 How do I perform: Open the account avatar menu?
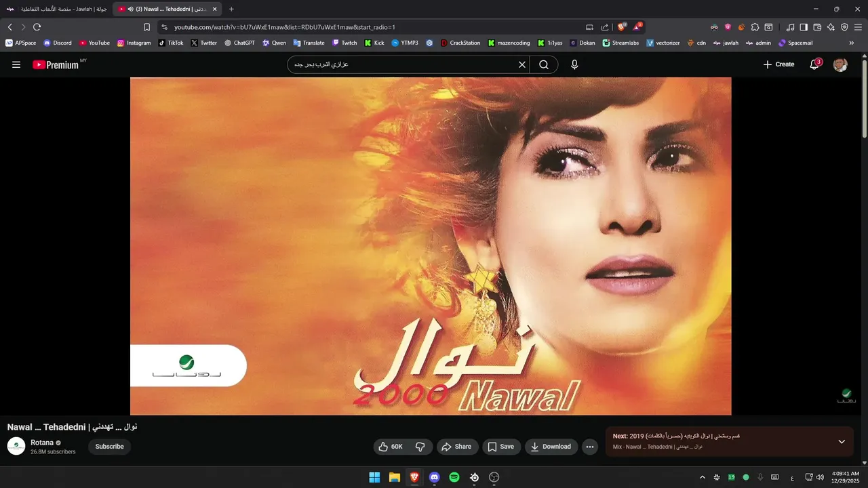pos(840,64)
